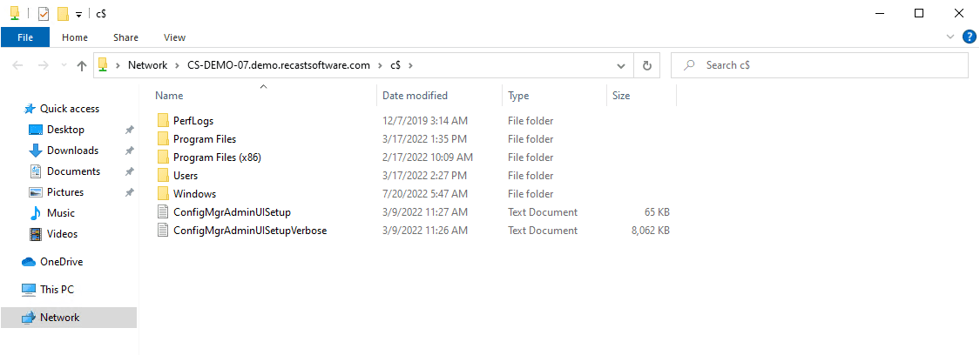Select the ConfigMgrAdminUISetupVerbose text document icon
Screen dimensions: 980x355
(163, 231)
